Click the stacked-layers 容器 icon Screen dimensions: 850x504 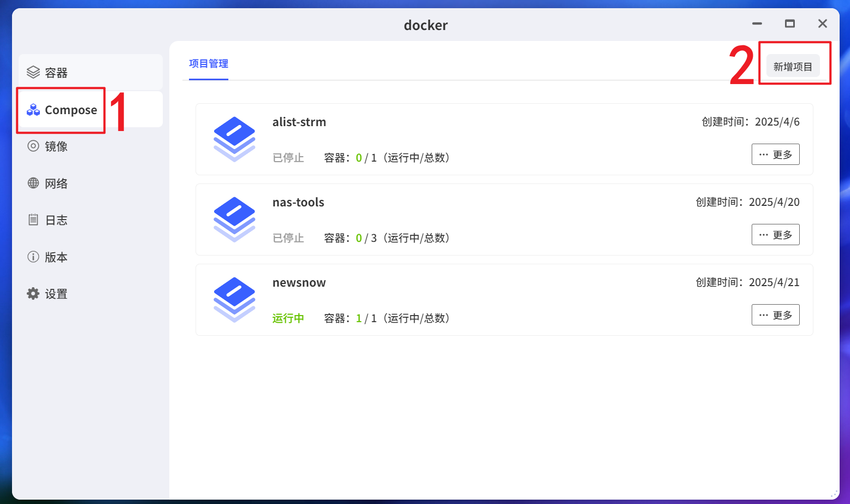33,72
